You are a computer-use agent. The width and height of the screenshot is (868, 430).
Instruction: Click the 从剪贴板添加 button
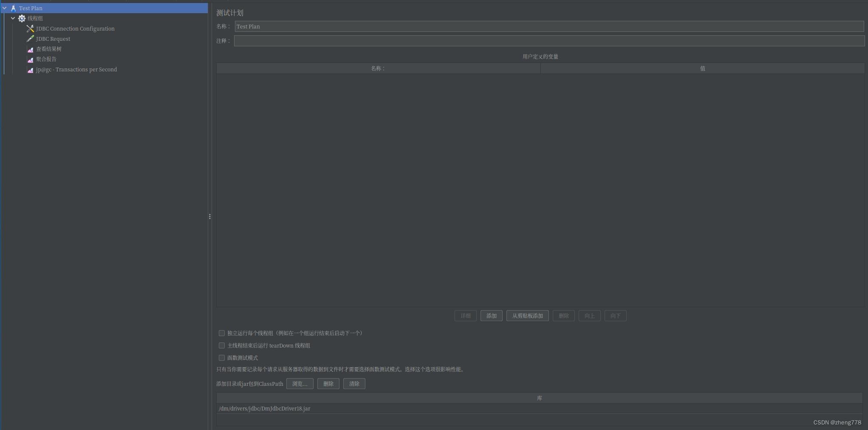(528, 316)
